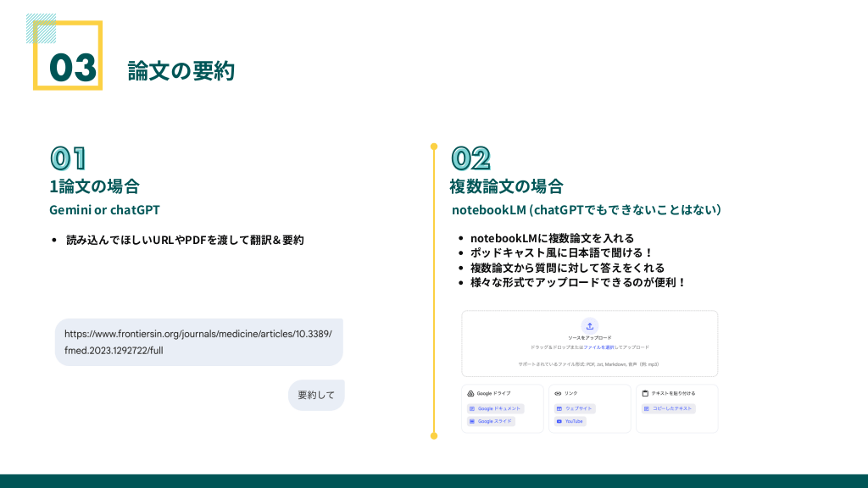Select the 要約して chat message bubble
The width and height of the screenshot is (868, 488).
pyautogui.click(x=316, y=395)
